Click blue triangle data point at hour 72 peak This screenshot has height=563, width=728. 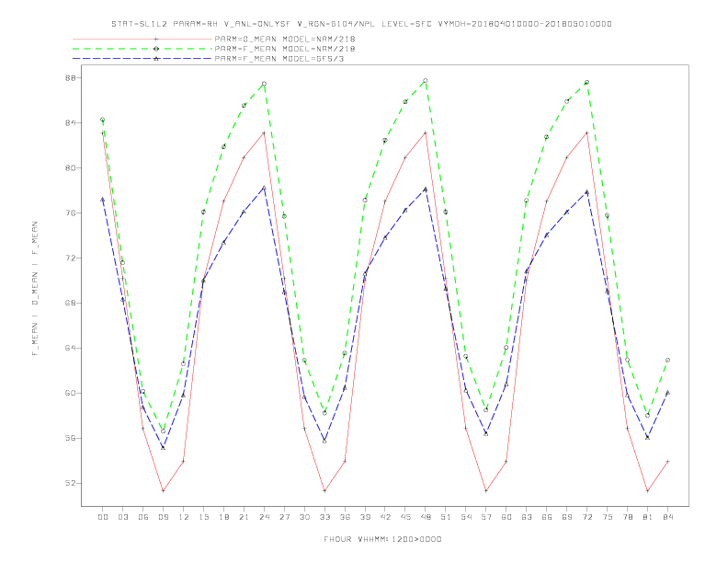(x=586, y=192)
